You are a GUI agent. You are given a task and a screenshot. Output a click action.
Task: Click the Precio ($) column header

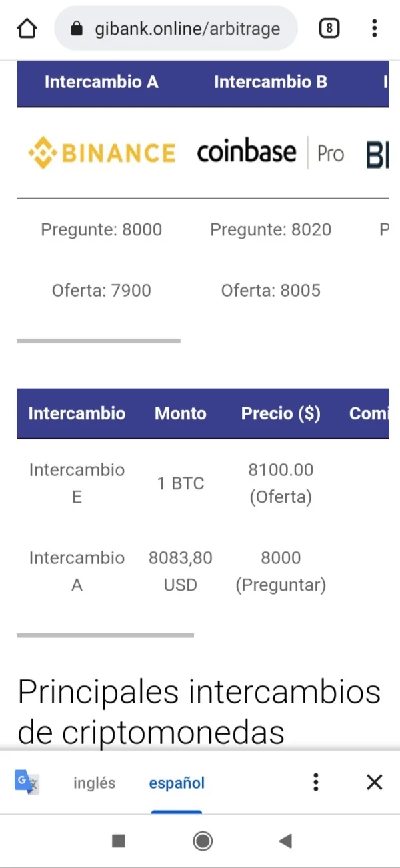coord(281,413)
